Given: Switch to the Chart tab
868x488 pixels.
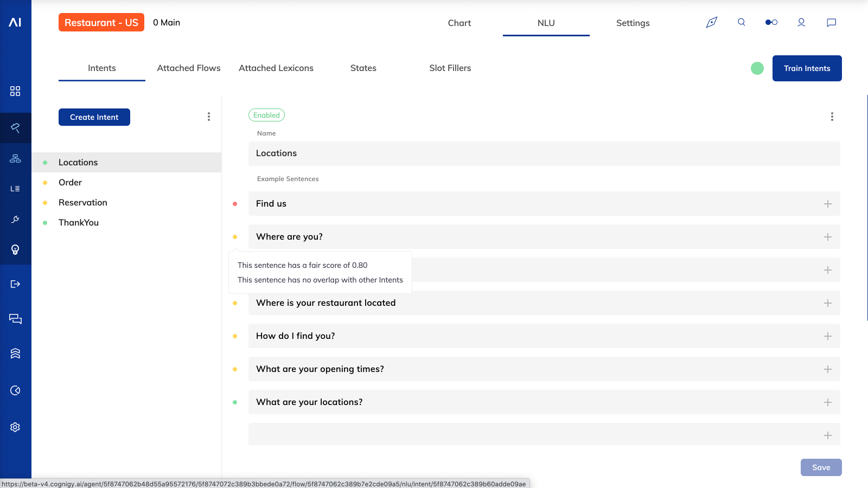Looking at the screenshot, I should click(x=459, y=23).
